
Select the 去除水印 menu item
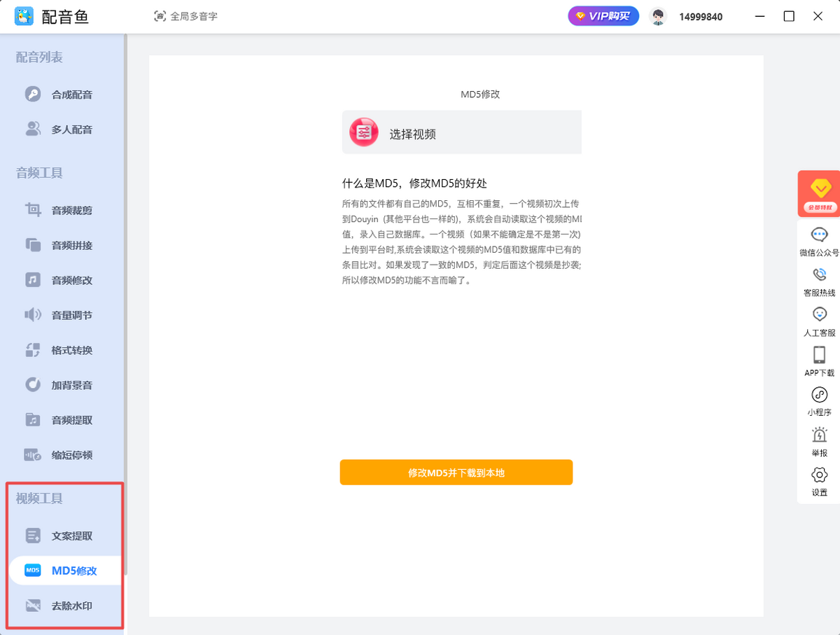(x=62, y=606)
